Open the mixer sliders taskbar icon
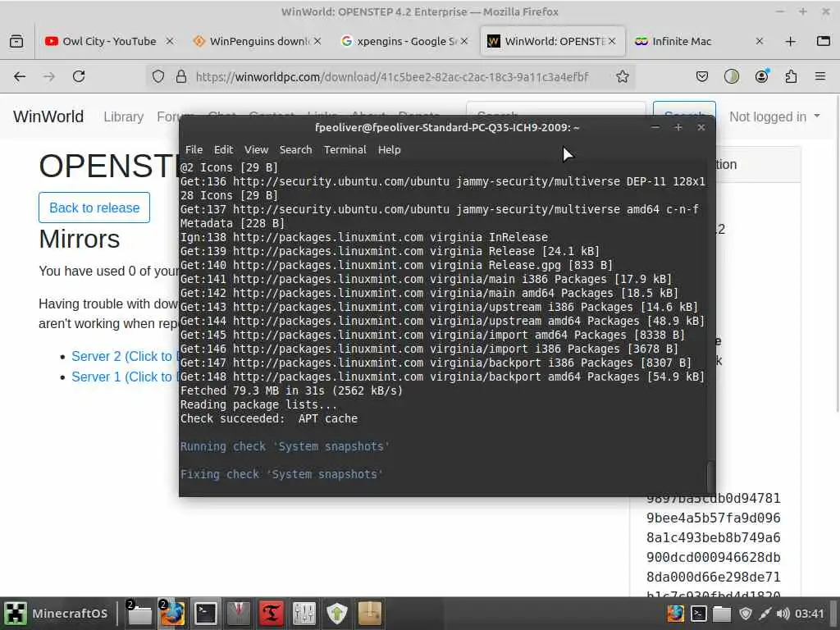The image size is (840, 630). (304, 614)
